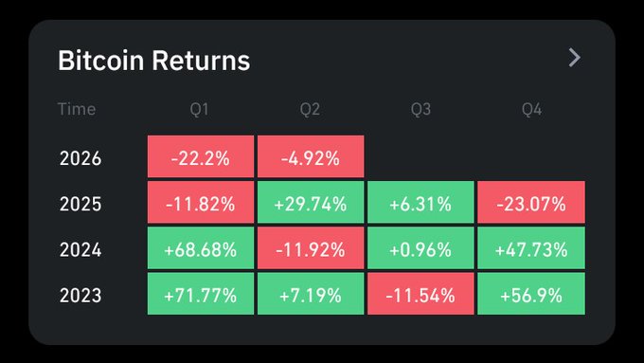Click the Time column label
The width and height of the screenshot is (644, 363).
(x=77, y=109)
